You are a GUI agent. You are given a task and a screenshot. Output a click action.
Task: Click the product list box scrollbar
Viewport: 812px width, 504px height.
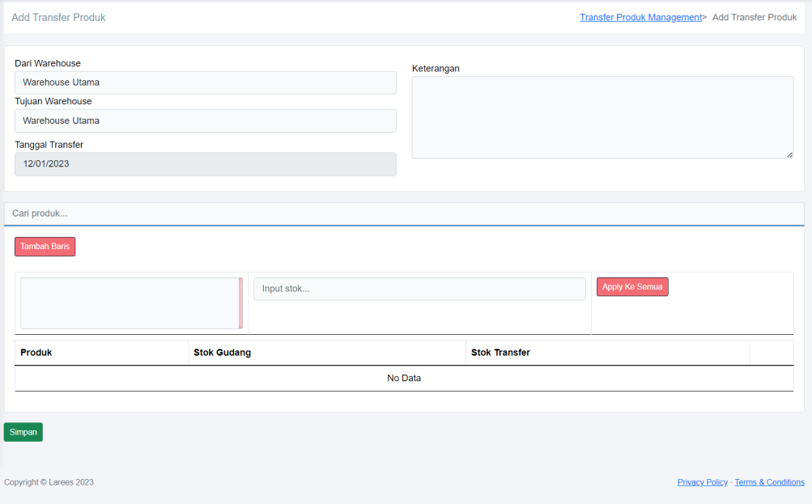click(240, 303)
